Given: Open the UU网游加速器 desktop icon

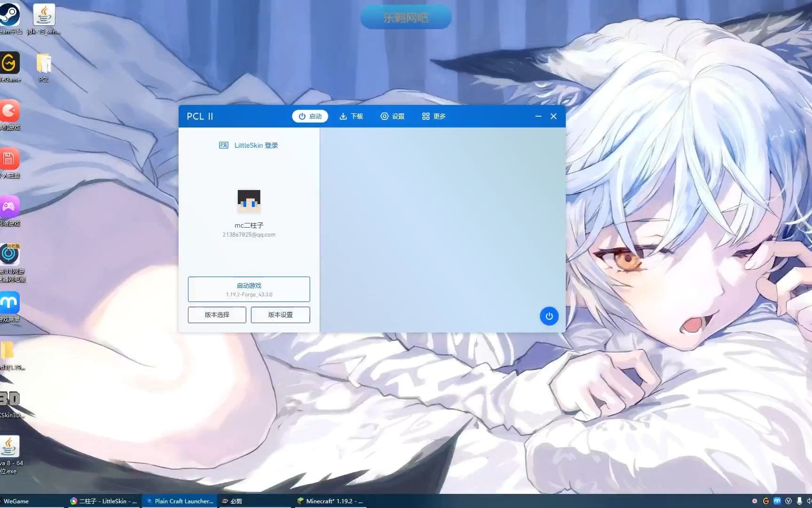Looking at the screenshot, I should click(x=10, y=262).
